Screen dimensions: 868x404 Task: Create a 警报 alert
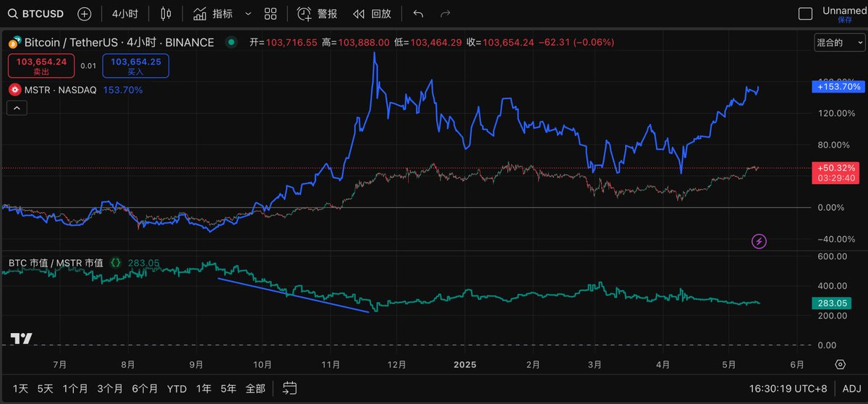pyautogui.click(x=318, y=14)
